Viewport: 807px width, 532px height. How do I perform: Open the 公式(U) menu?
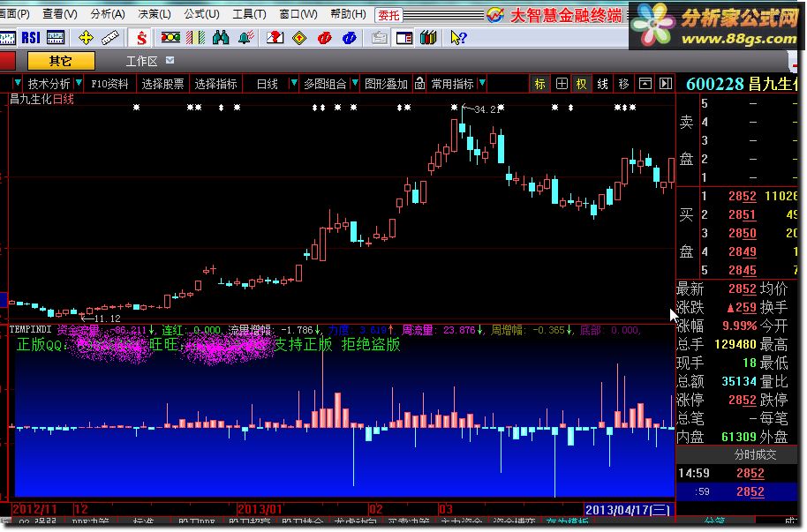[201, 14]
